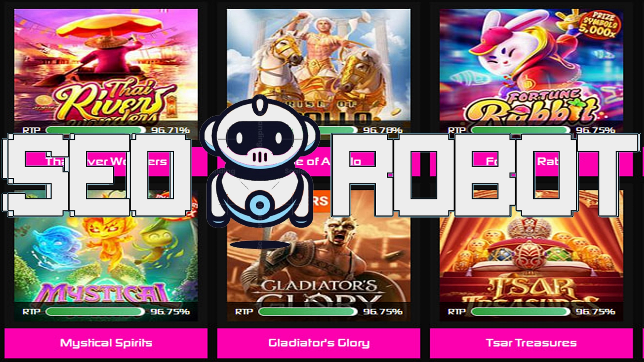This screenshot has height=362, width=644.
Task: Click the Gladiator's Glory RTP progress bar
Action: (x=308, y=312)
